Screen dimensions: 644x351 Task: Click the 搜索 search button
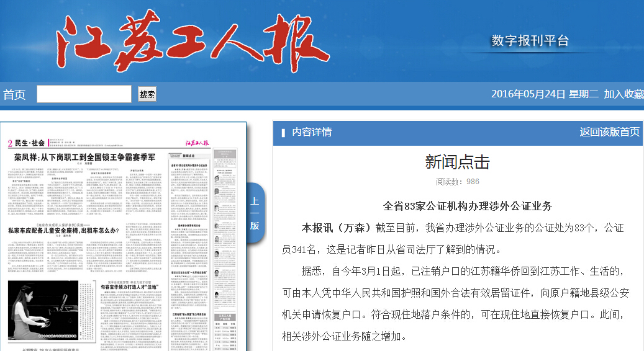[x=147, y=94]
